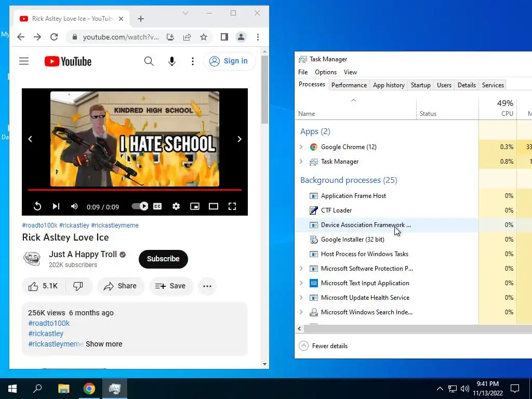Expand Microsoft Software Protection process
Viewport: 532px width, 399px height.
pyautogui.click(x=301, y=269)
